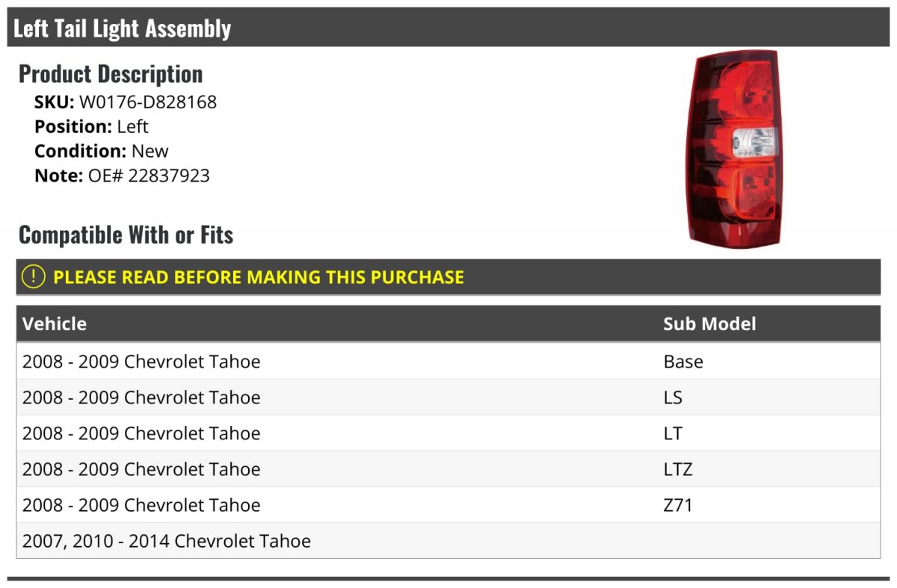Click the Sub Model column header
Screen dimensions: 897x588
(x=709, y=324)
